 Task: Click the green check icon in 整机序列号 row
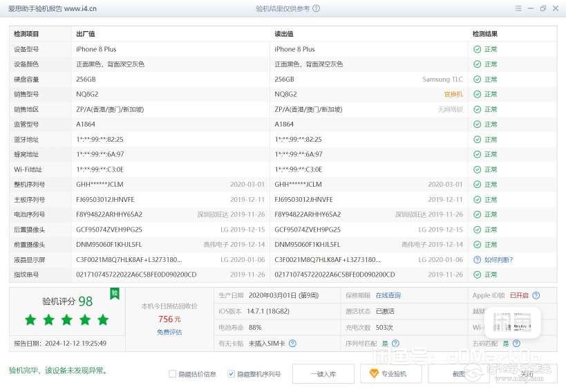(478, 185)
